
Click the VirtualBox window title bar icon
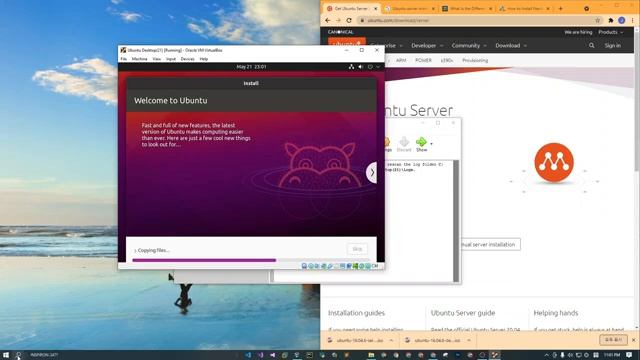pyautogui.click(x=123, y=50)
